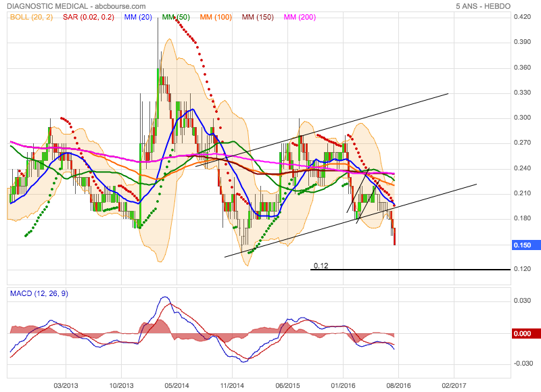
Task: Click the 5 ANS - HEBDO period label
Action: 483,6
